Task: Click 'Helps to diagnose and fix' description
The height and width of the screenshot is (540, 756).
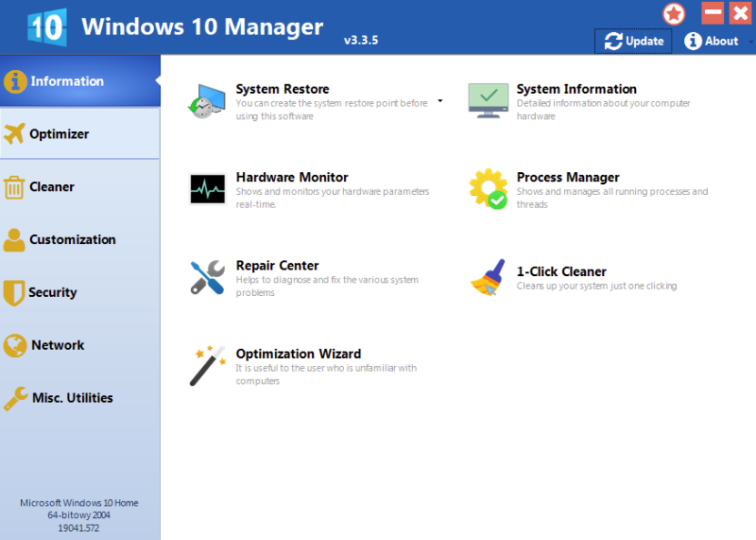Action: click(x=327, y=287)
